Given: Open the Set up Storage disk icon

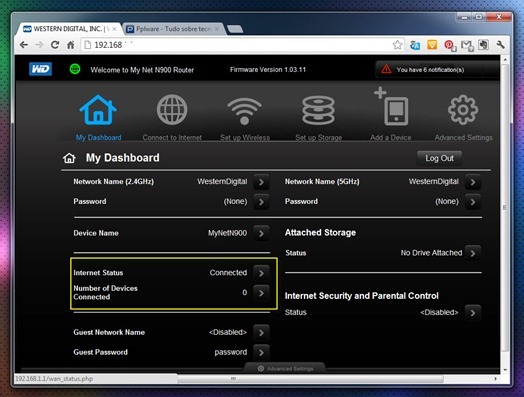Looking at the screenshot, I should (318, 110).
